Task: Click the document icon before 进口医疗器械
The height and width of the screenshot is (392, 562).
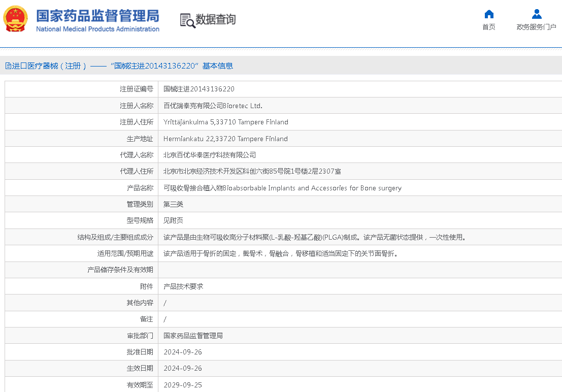Action: click(x=8, y=66)
